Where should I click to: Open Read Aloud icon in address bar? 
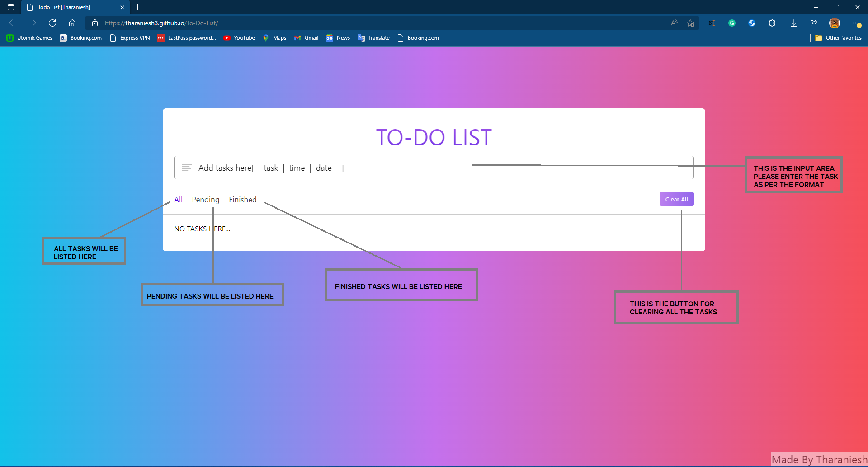click(x=674, y=23)
